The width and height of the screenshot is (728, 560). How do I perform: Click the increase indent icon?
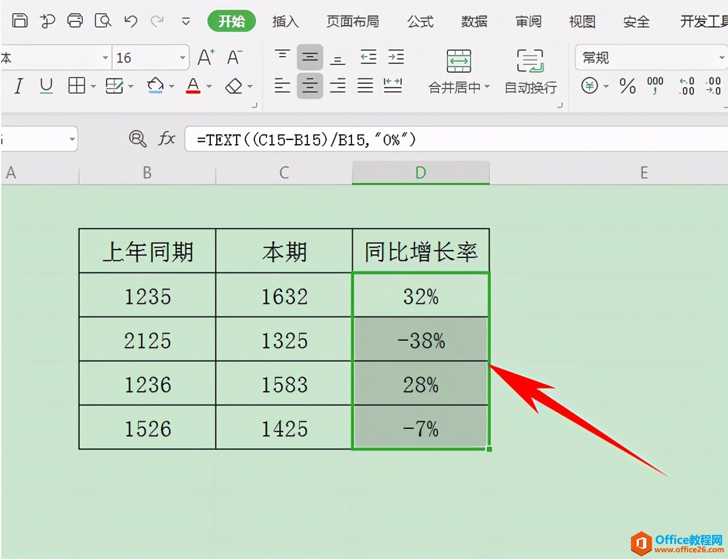(x=396, y=57)
